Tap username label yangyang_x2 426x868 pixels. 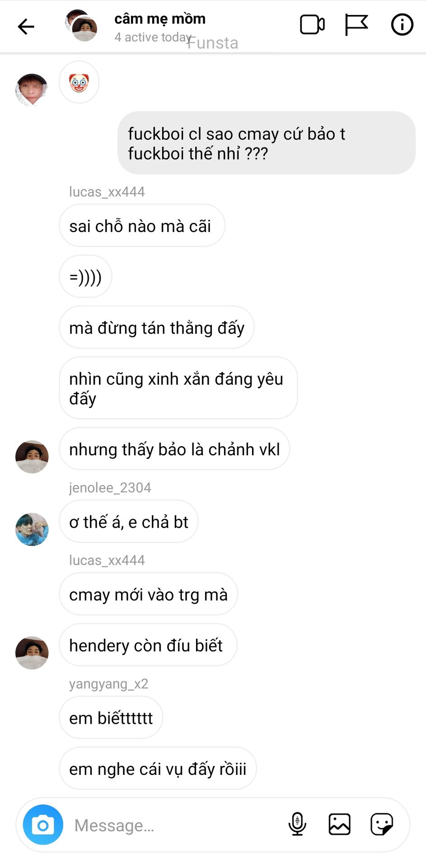click(108, 684)
